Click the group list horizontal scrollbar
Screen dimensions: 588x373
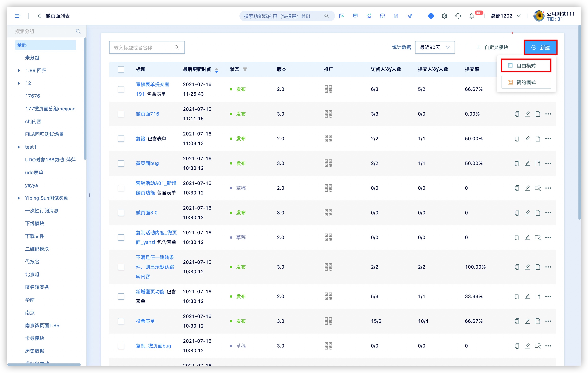(44, 364)
